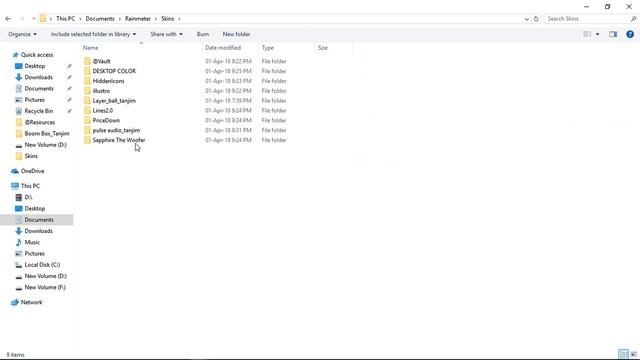Select the illustro folder icon
The height and width of the screenshot is (360, 640).
pos(87,91)
